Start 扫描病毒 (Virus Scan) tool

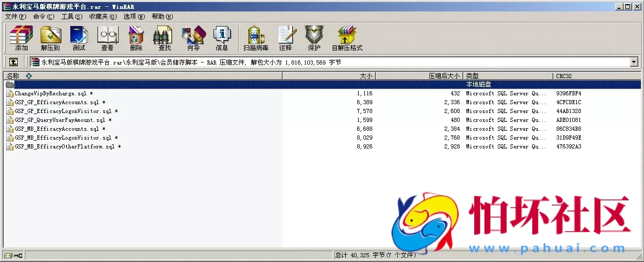point(256,38)
